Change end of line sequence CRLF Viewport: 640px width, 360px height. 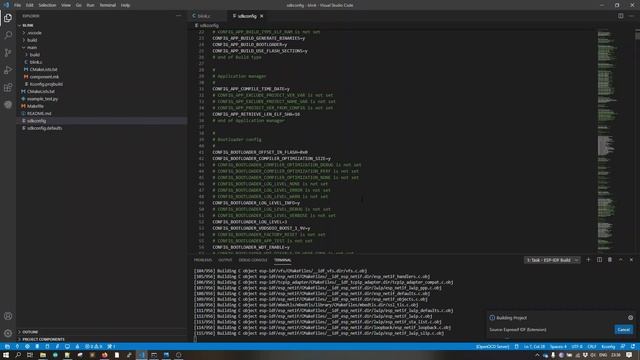click(592, 347)
